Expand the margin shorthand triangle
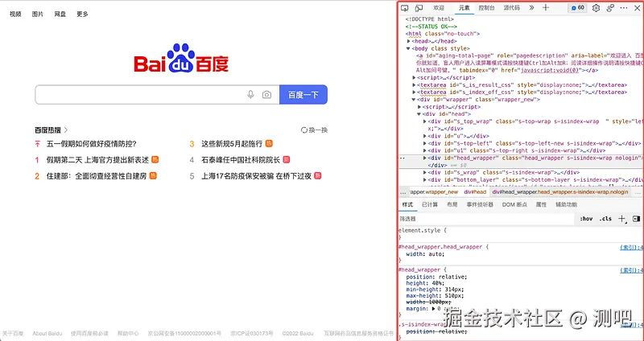 click(x=433, y=309)
